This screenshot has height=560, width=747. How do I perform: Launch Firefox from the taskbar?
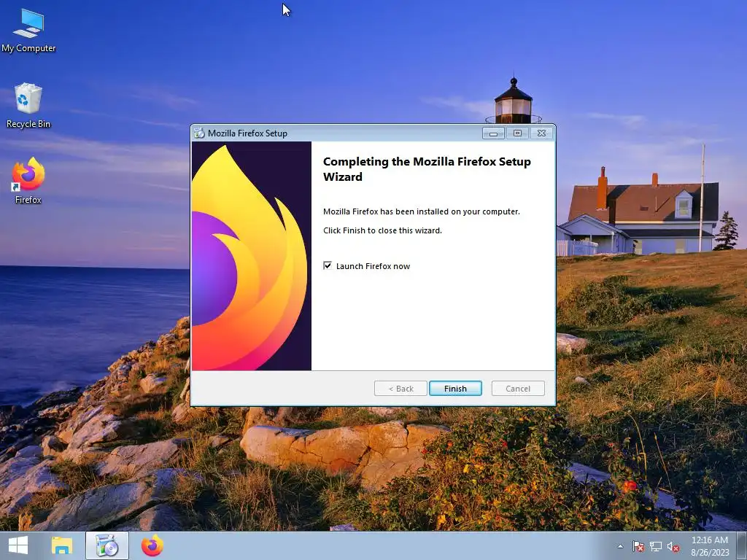click(152, 545)
